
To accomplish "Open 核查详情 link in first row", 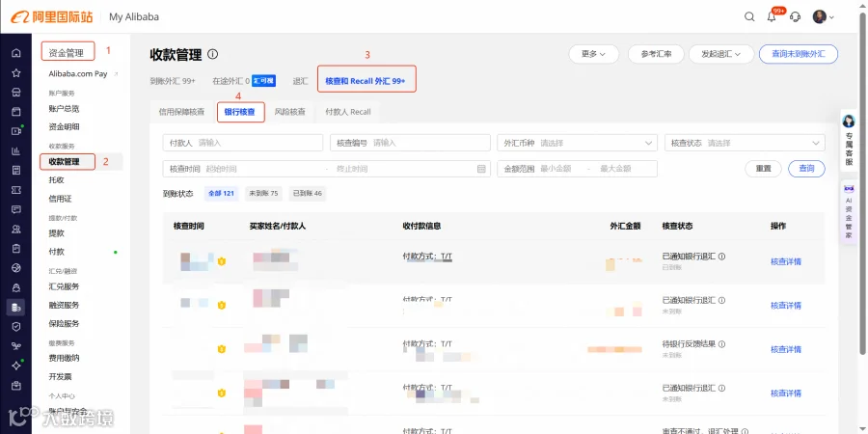I will (x=785, y=261).
